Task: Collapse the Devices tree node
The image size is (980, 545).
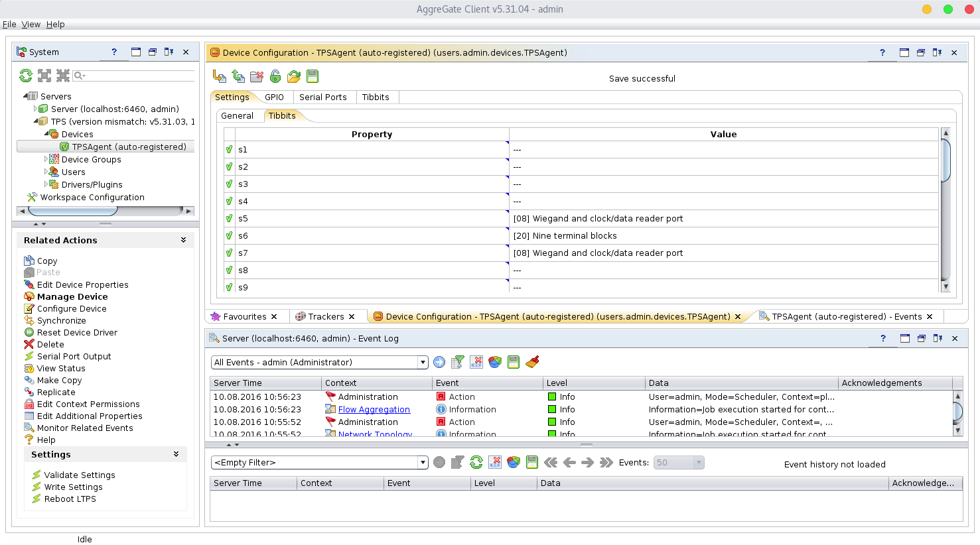Action: pos(47,134)
